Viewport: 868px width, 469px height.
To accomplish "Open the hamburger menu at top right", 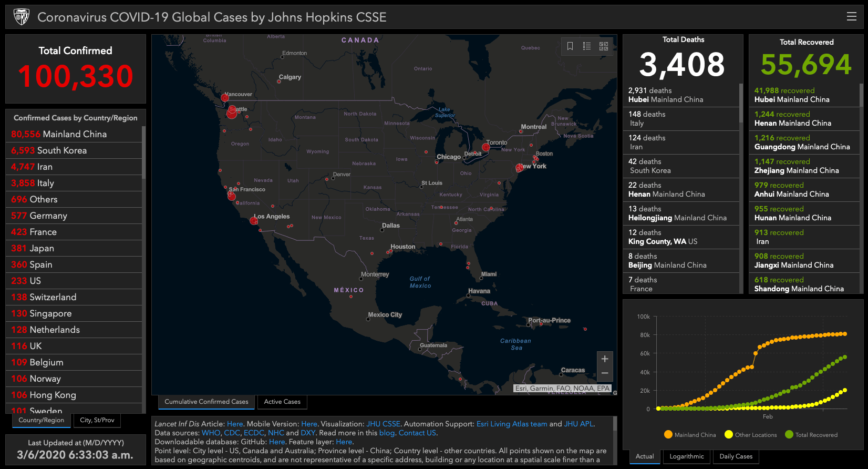I will [852, 17].
